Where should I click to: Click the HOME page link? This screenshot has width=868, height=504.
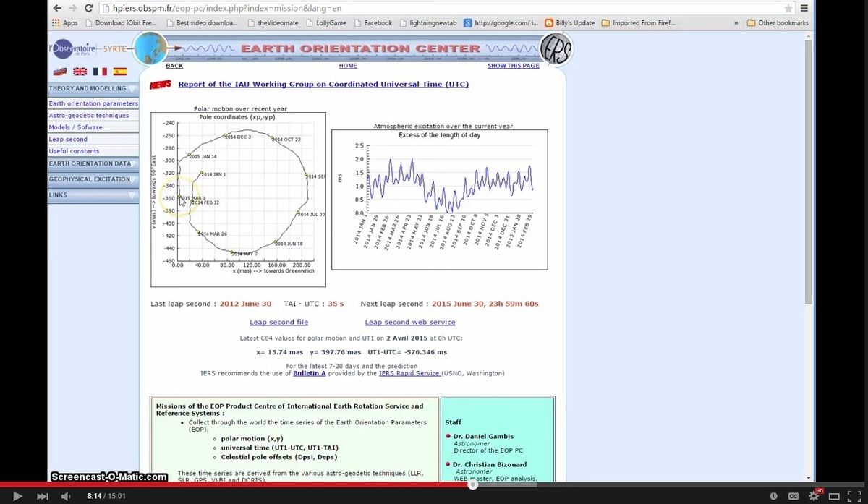click(x=348, y=66)
